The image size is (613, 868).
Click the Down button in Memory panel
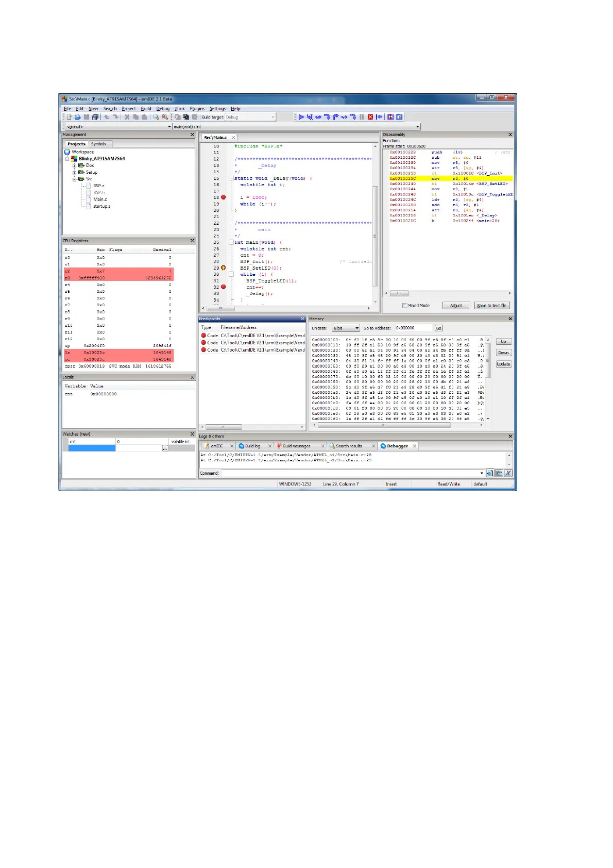[503, 353]
